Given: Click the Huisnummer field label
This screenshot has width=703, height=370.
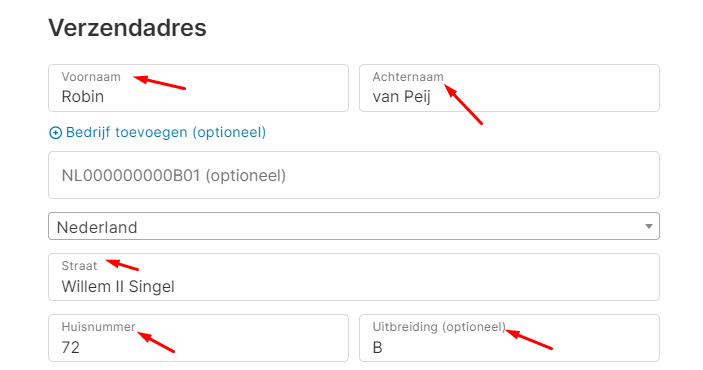Looking at the screenshot, I should 98,326.
